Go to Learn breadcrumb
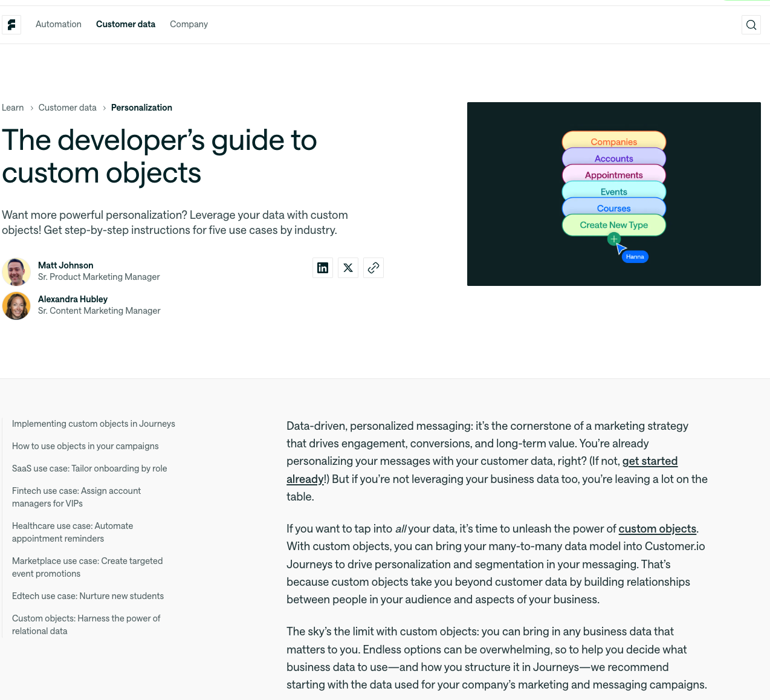This screenshot has height=700, width=770. coord(13,108)
